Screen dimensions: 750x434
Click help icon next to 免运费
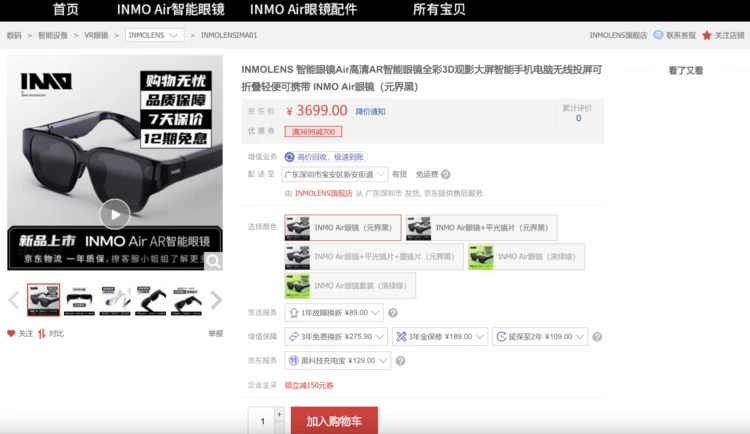coord(446,174)
